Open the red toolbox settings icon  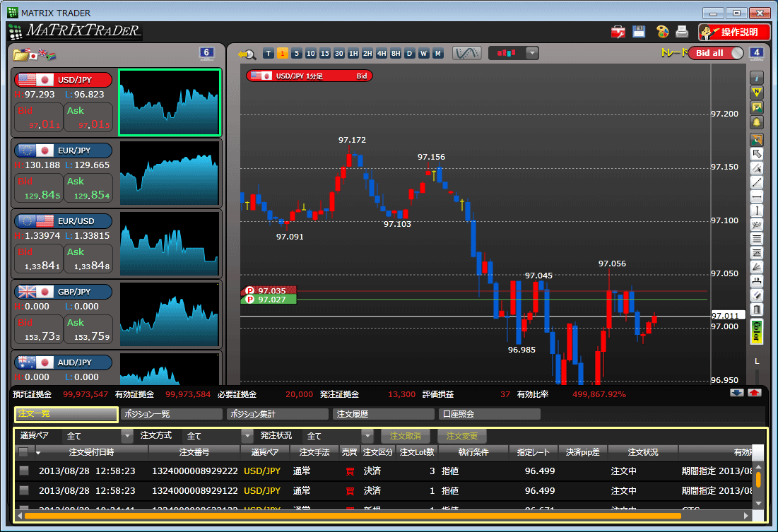click(x=618, y=32)
